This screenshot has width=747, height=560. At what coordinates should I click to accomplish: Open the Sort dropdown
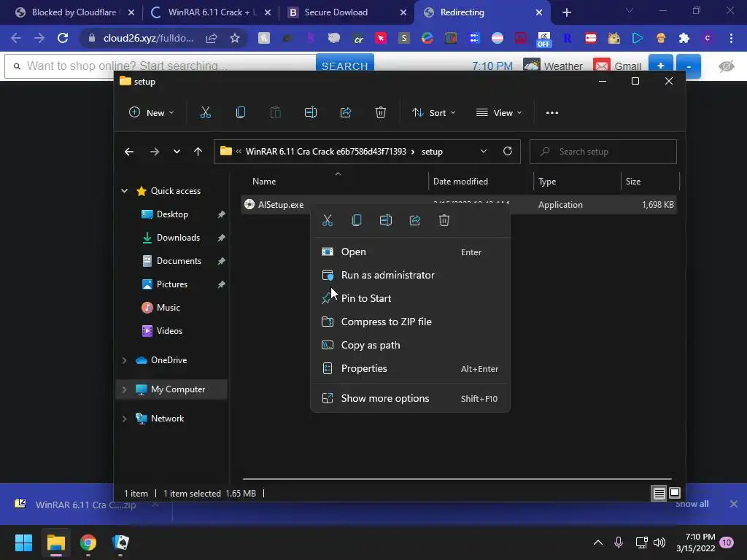(x=433, y=113)
